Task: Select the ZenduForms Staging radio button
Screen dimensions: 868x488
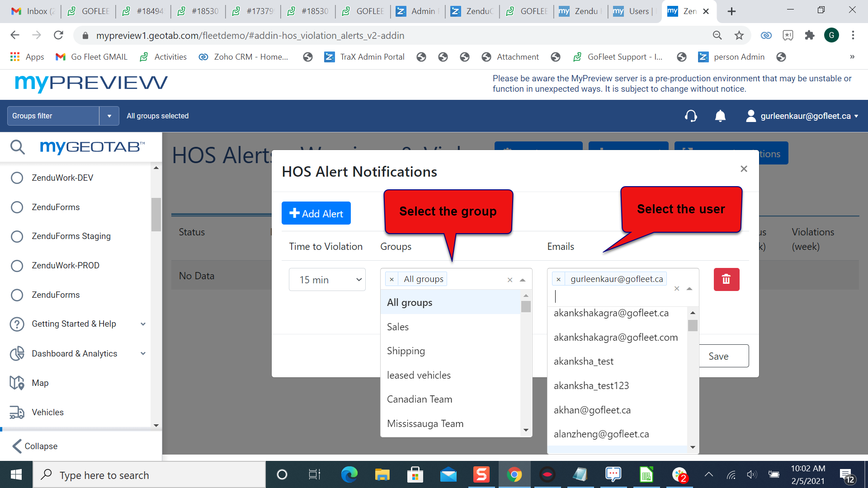Action: 17,236
